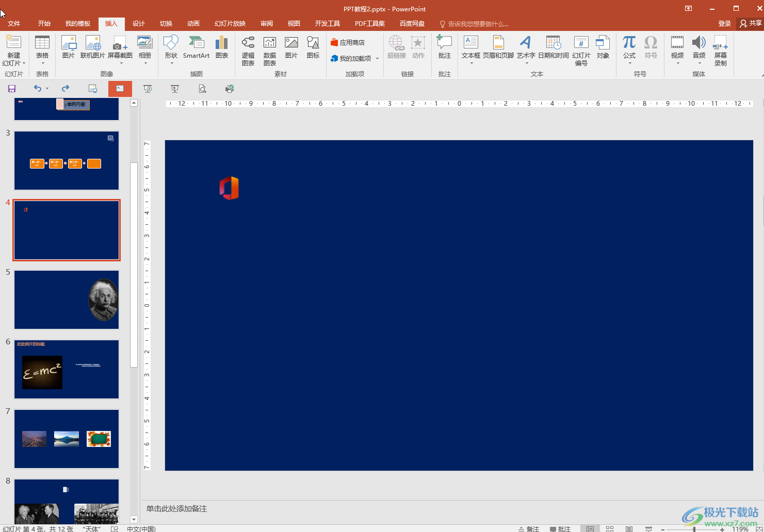Insert a Picture (图片) from the Images group
764x532 pixels.
(x=69, y=47)
